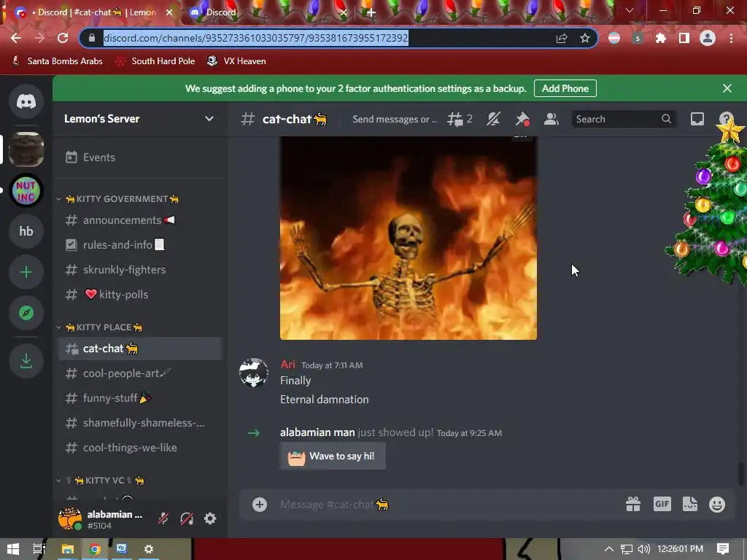Image resolution: width=747 pixels, height=560 pixels.
Task: Open the cool-people-art channel
Action: coord(139,373)
